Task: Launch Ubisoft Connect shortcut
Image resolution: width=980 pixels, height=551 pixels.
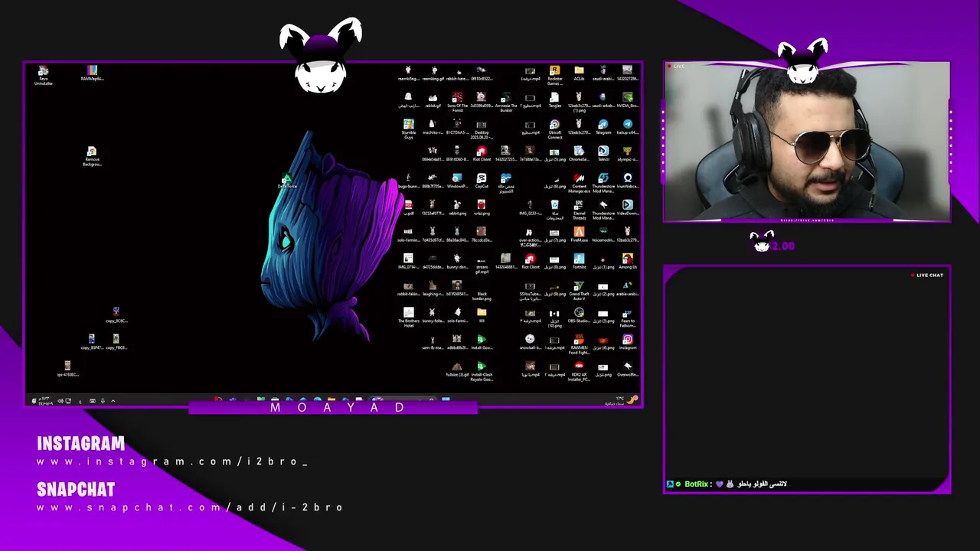Action: pyautogui.click(x=554, y=129)
